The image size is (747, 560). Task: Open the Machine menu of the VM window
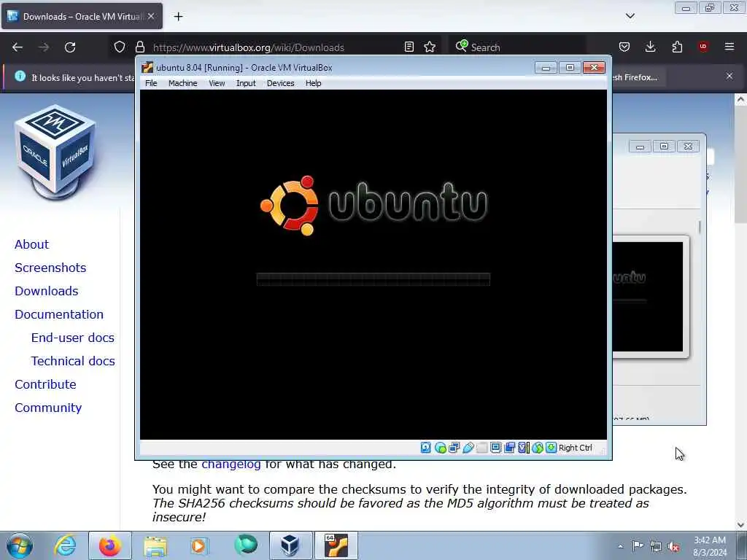click(183, 83)
